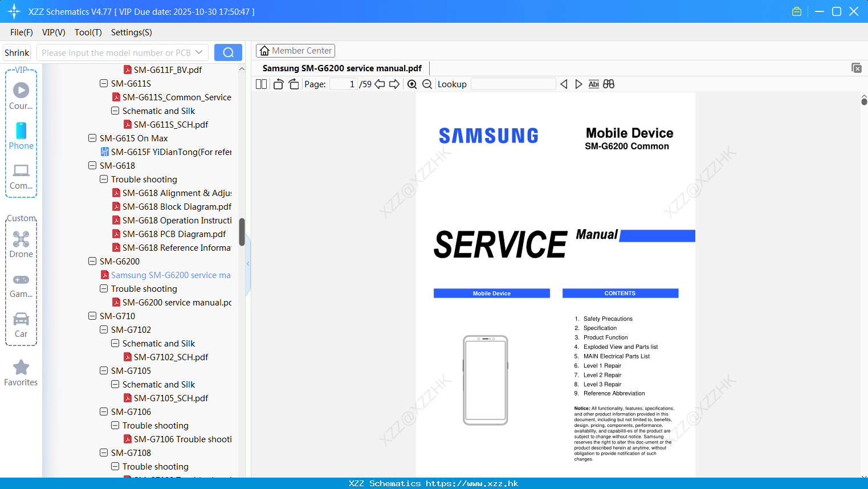Zoom in on the PDF
This screenshot has height=489, width=868.
pos(412,84)
